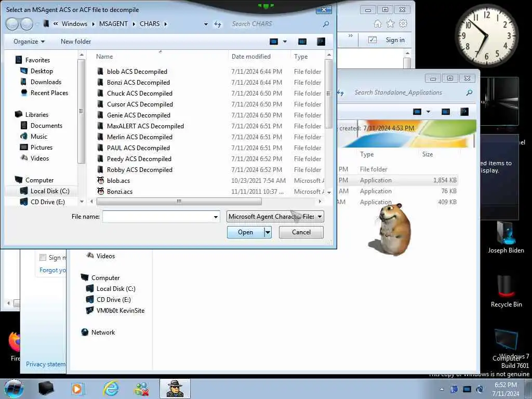Open the Privacy statement link
The image size is (532, 399).
46,364
